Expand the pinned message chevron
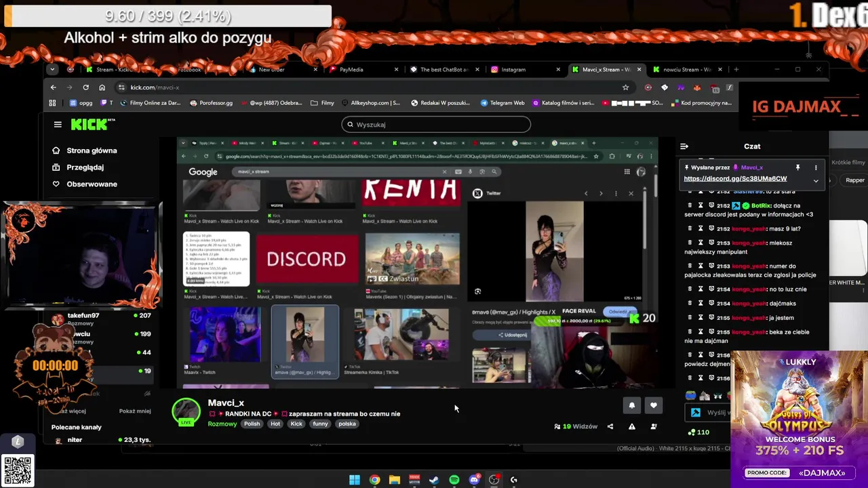 click(x=816, y=181)
